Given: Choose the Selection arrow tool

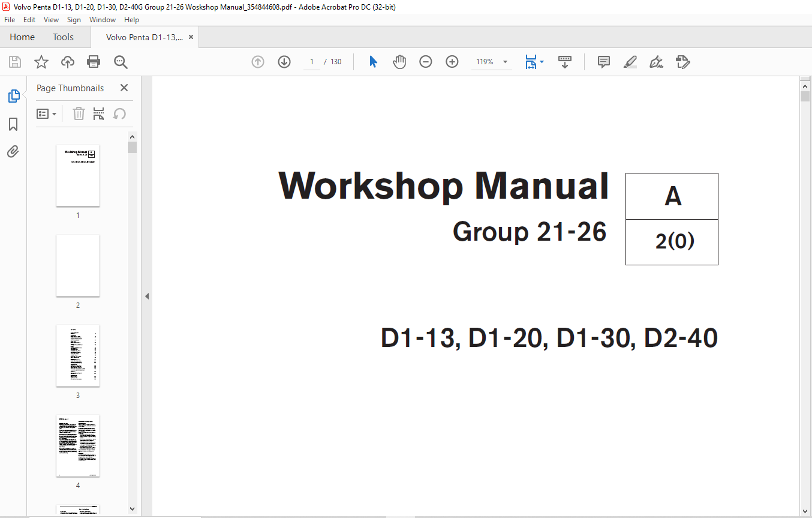Looking at the screenshot, I should pos(373,62).
